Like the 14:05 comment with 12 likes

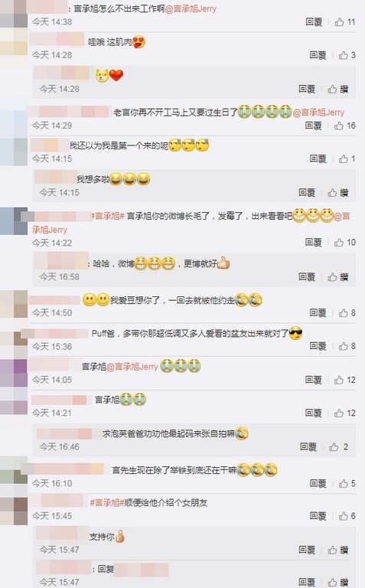[344, 380]
